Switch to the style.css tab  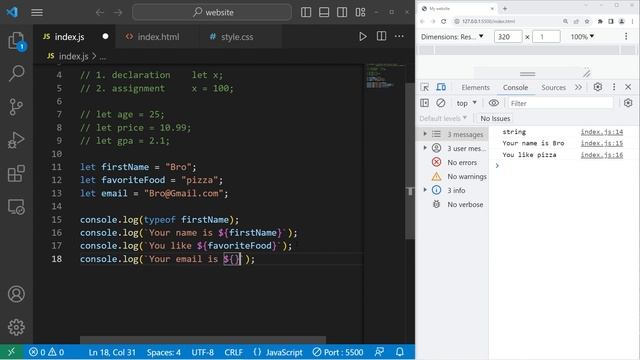237,37
